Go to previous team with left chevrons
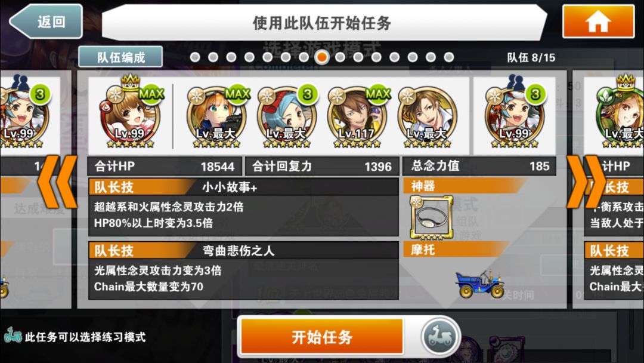Screen dimensions: 644x363 pos(57,181)
